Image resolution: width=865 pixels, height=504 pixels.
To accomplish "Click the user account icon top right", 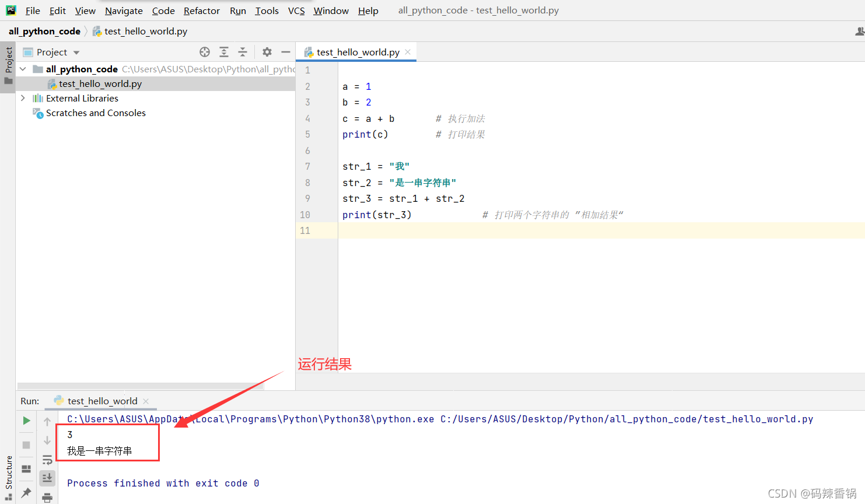I will 860,31.
